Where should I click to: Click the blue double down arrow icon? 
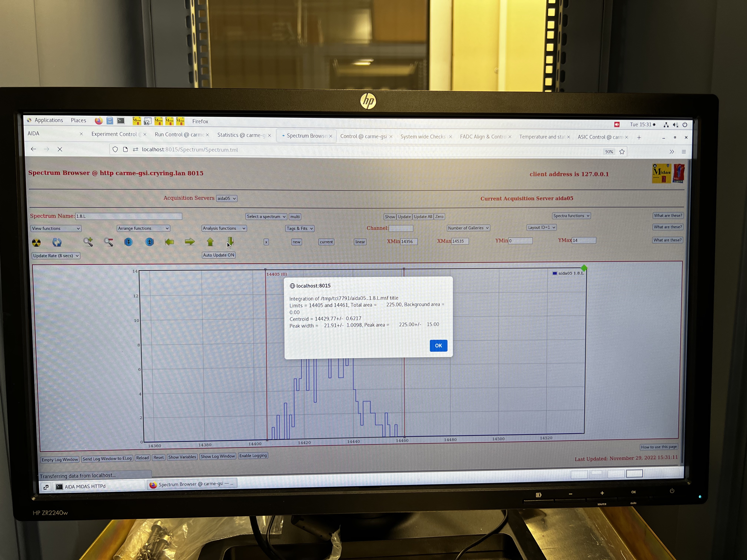[128, 242]
